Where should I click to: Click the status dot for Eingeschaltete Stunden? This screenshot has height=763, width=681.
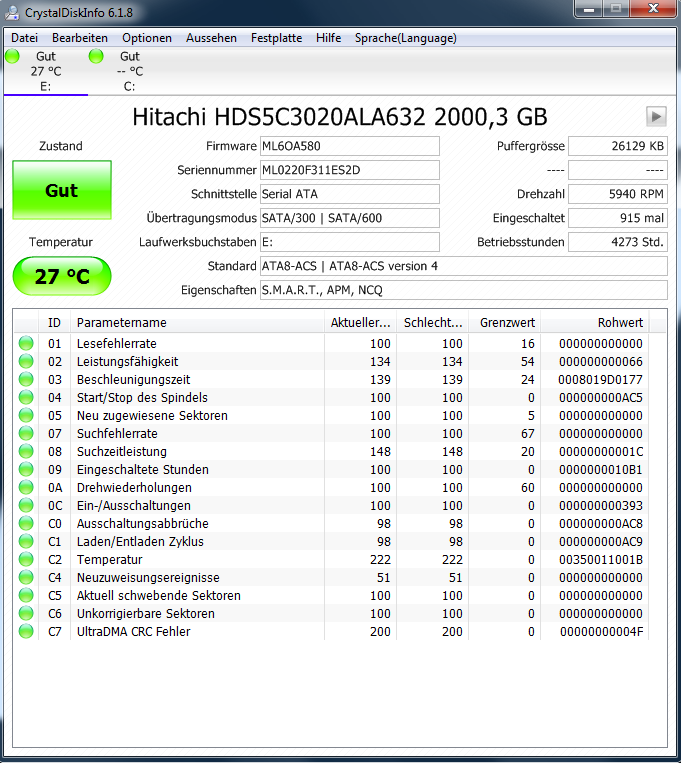point(26,470)
